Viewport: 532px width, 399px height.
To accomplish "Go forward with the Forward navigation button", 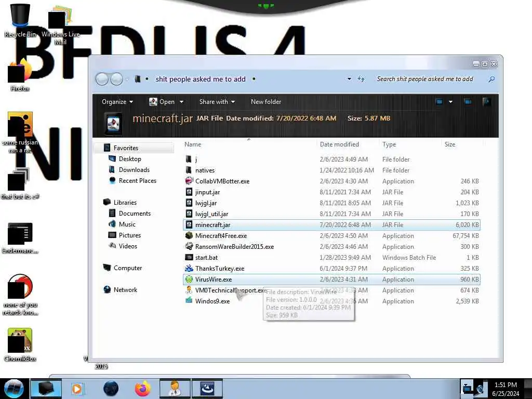I will point(117,79).
